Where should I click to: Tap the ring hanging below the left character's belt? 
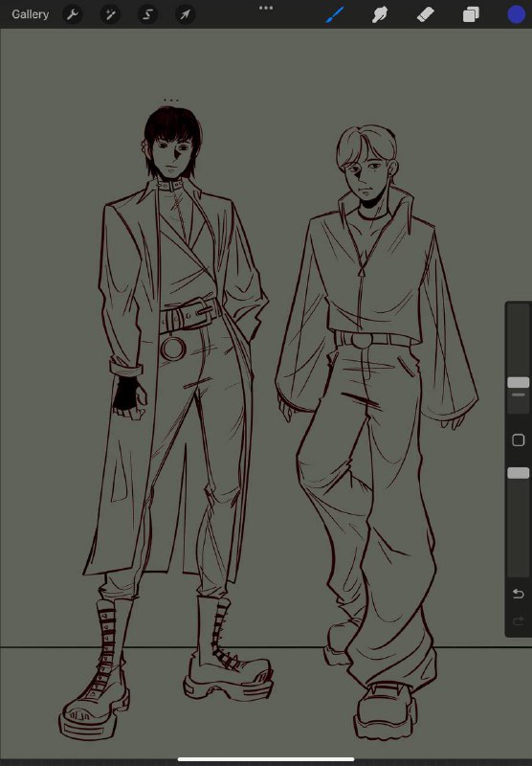(x=173, y=349)
